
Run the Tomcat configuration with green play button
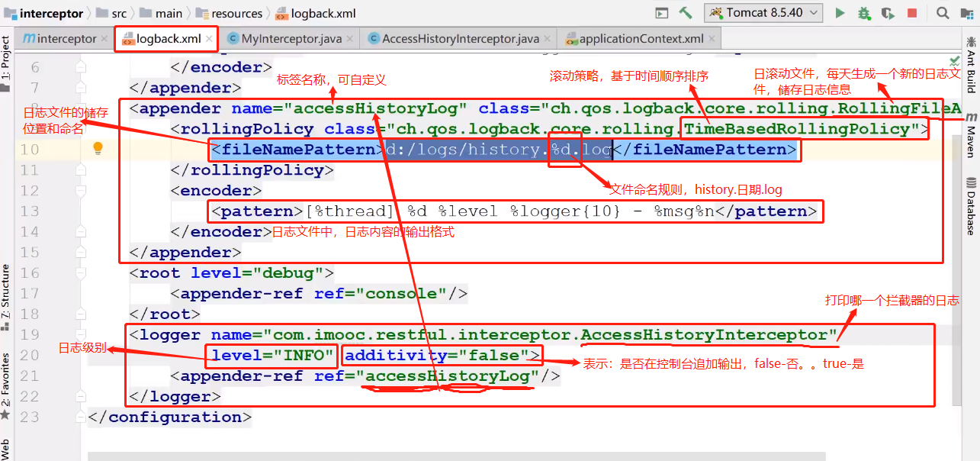point(840,13)
